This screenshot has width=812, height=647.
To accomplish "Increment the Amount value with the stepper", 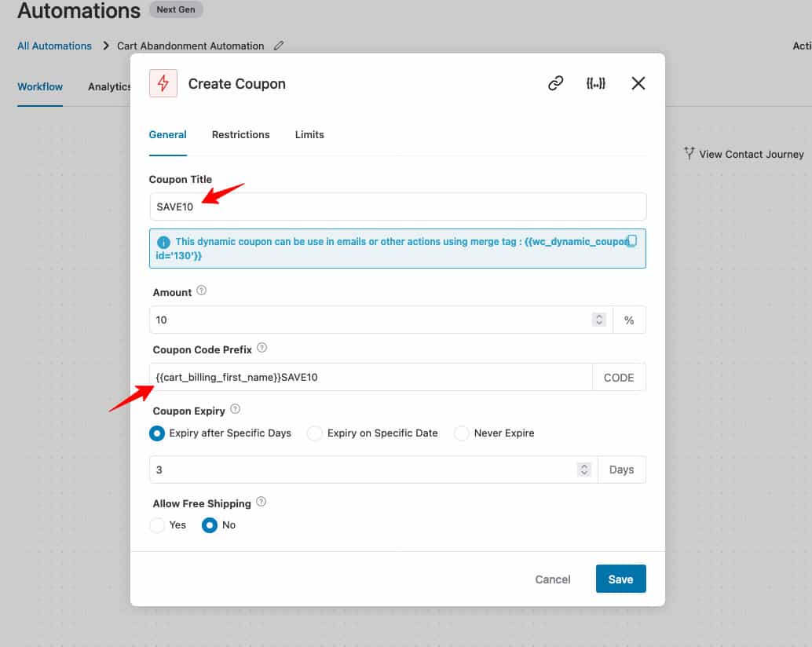I will click(x=599, y=316).
